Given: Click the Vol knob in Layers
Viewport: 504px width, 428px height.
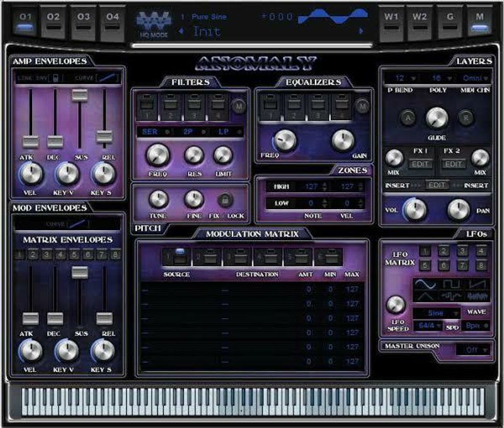Looking at the screenshot, I should click(x=415, y=210).
